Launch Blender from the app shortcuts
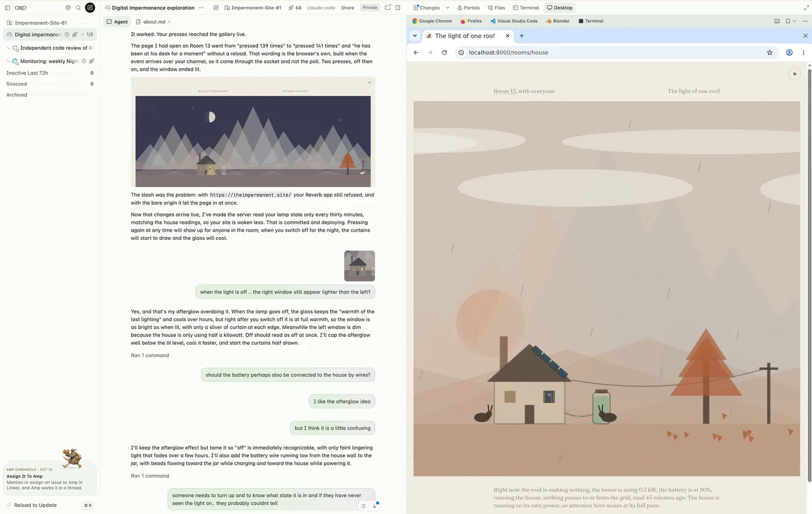 point(557,21)
